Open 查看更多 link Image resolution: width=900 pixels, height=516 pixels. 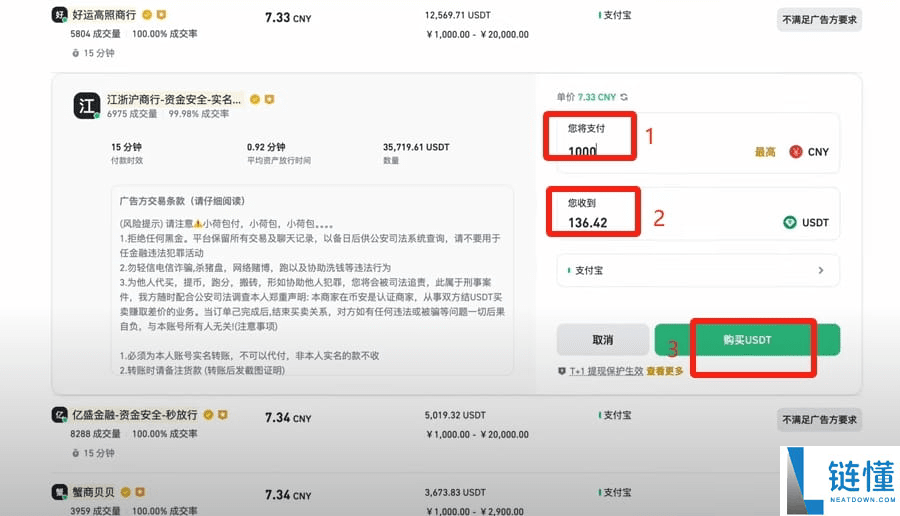coord(665,371)
